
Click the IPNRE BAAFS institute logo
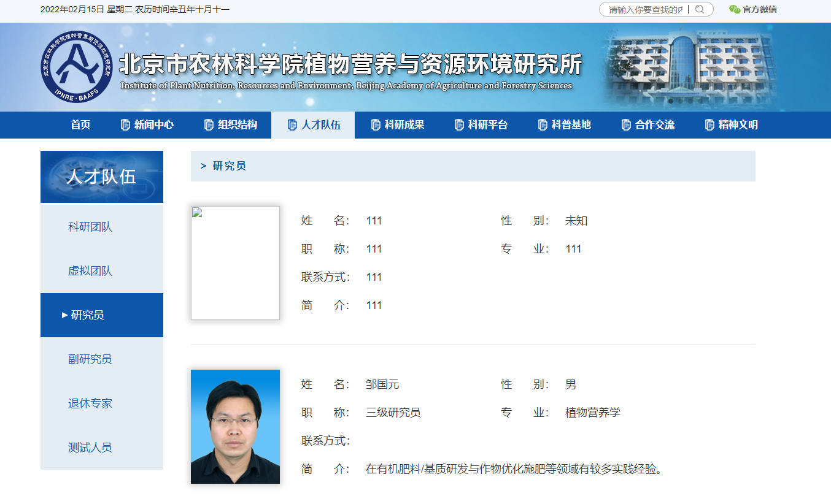pyautogui.click(x=77, y=67)
